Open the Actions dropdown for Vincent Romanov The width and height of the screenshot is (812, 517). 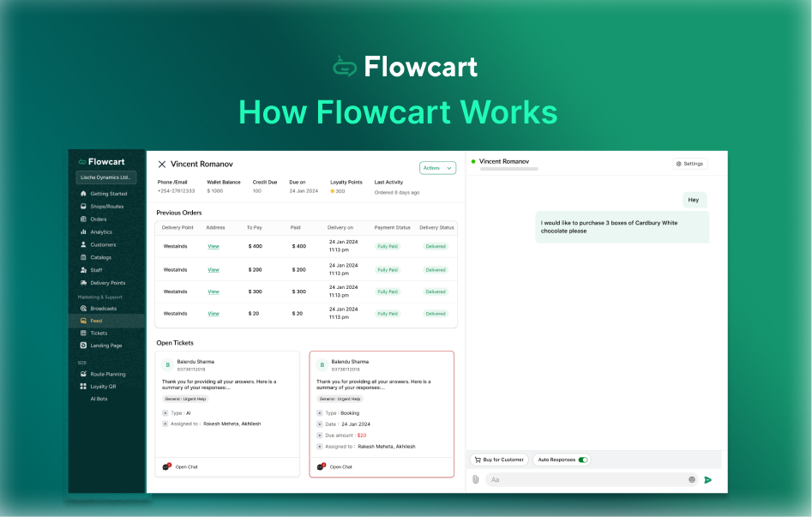(x=437, y=168)
